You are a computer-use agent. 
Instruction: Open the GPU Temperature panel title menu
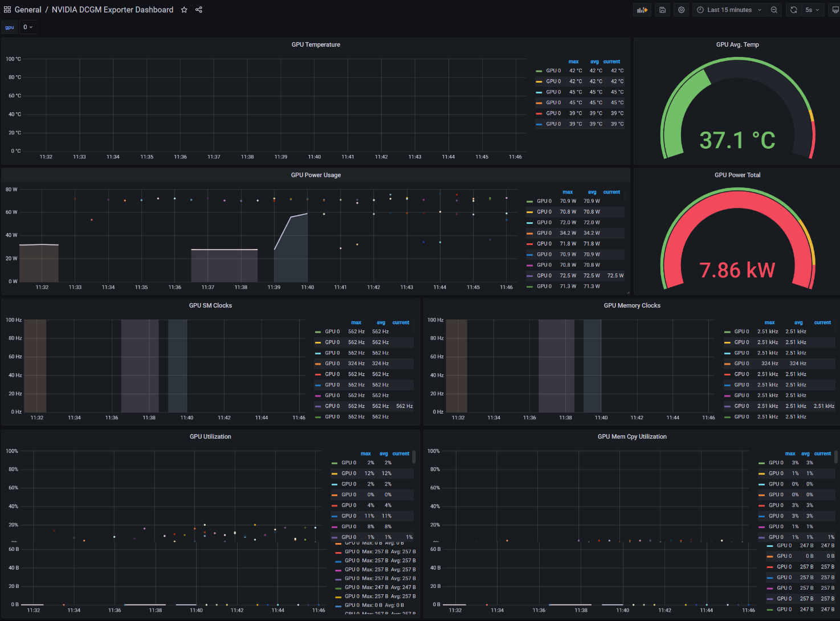point(316,44)
